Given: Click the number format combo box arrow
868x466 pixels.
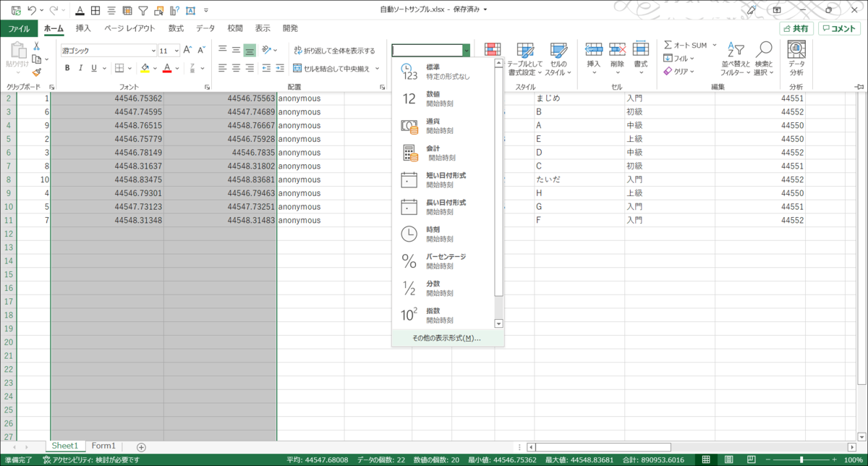Looking at the screenshot, I should click(x=467, y=51).
